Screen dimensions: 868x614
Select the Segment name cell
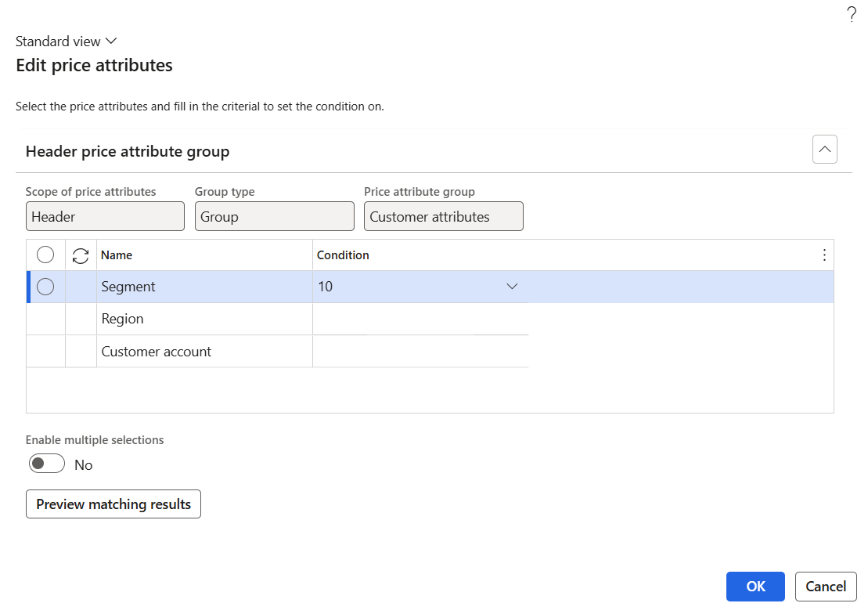[205, 287]
